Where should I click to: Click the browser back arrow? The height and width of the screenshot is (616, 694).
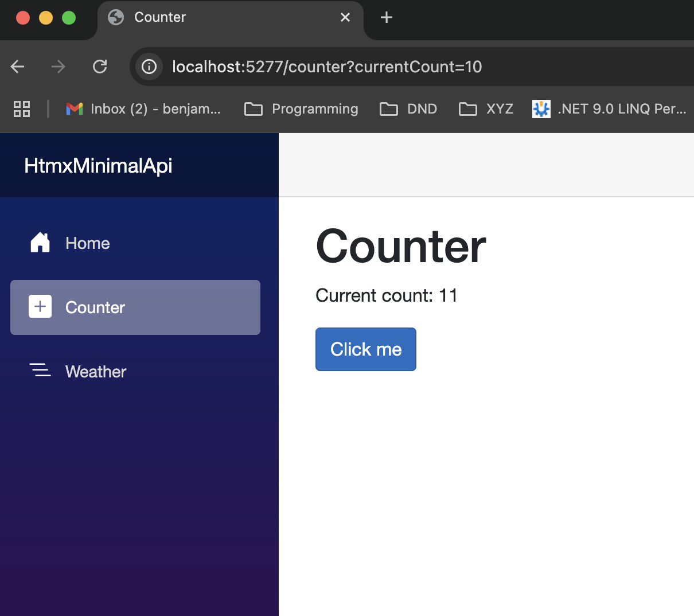tap(18, 67)
